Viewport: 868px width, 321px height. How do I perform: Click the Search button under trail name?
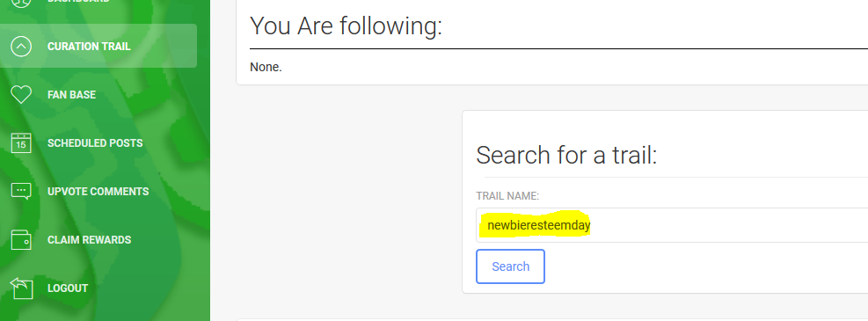[x=510, y=266]
